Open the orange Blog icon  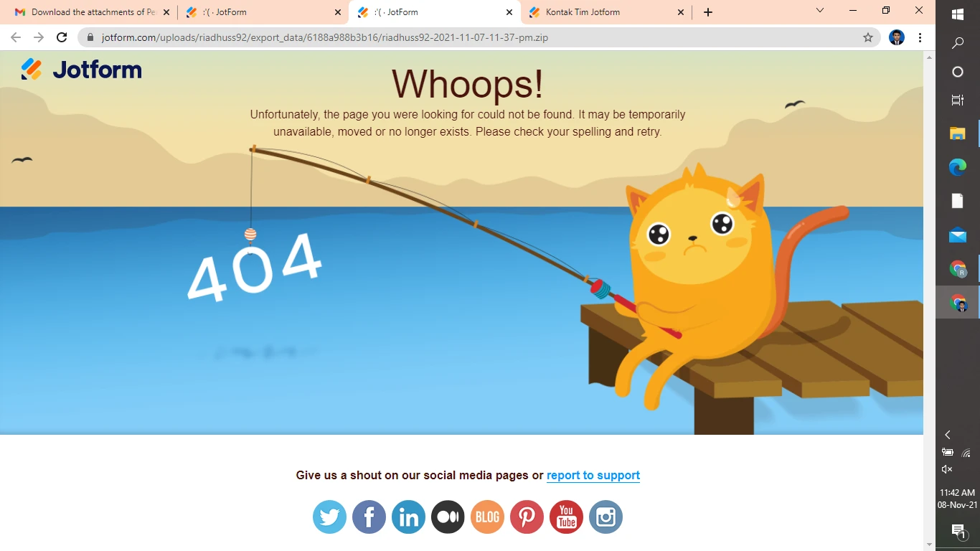[x=487, y=517]
